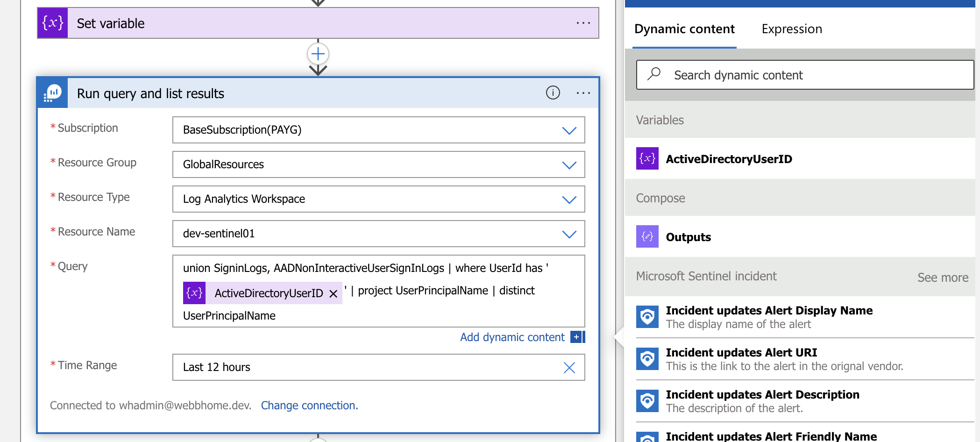
Task: Switch to the Dynamic content tab
Action: point(684,29)
